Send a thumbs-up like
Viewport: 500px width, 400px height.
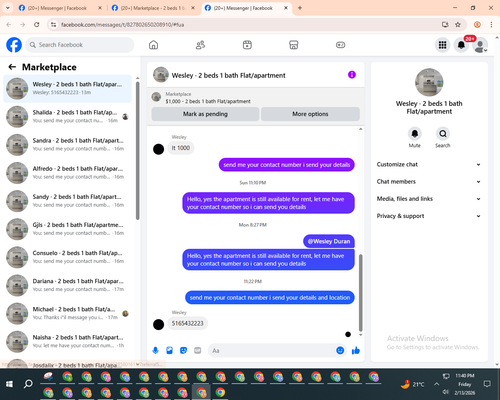point(356,350)
